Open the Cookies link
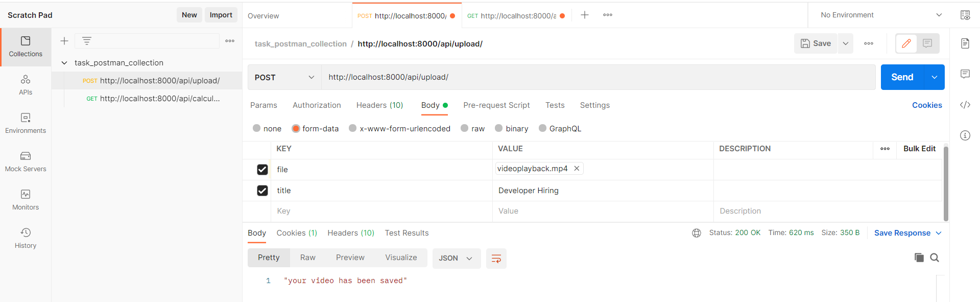 (927, 105)
